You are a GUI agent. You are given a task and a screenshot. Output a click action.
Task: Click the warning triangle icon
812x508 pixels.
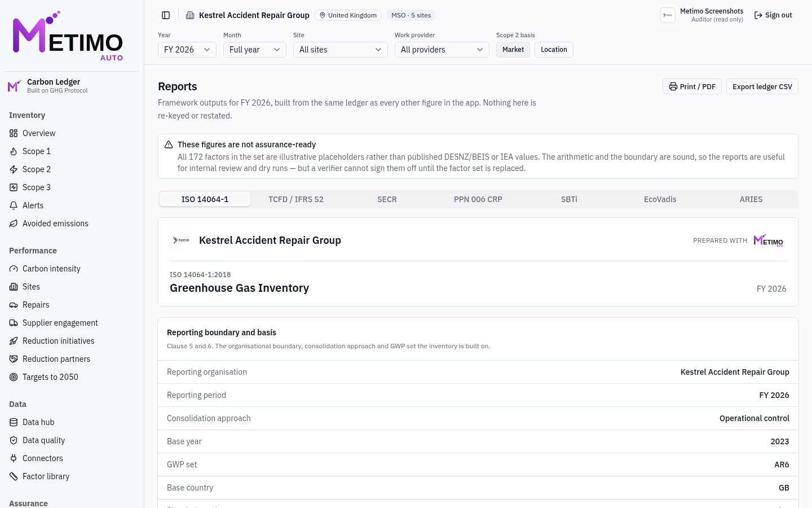point(169,144)
